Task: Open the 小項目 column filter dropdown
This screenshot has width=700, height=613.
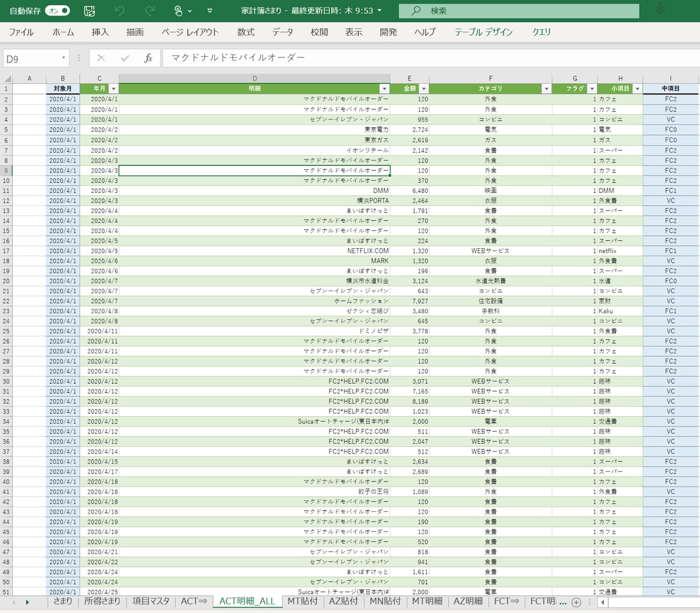Action: pos(637,89)
